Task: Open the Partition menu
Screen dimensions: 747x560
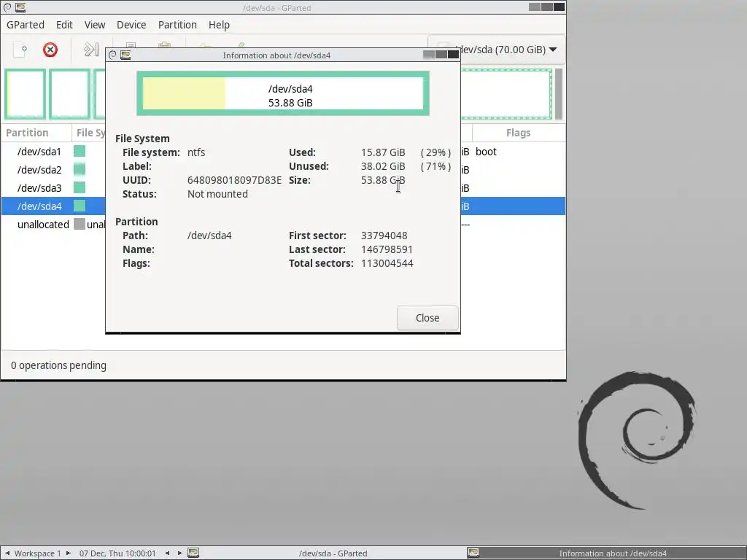Action: pos(177,25)
